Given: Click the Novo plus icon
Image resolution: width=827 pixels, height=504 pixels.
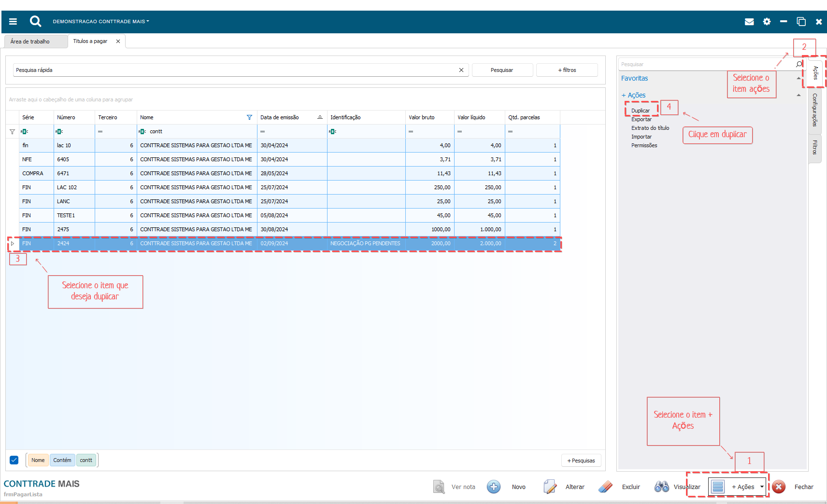Looking at the screenshot, I should [x=493, y=487].
